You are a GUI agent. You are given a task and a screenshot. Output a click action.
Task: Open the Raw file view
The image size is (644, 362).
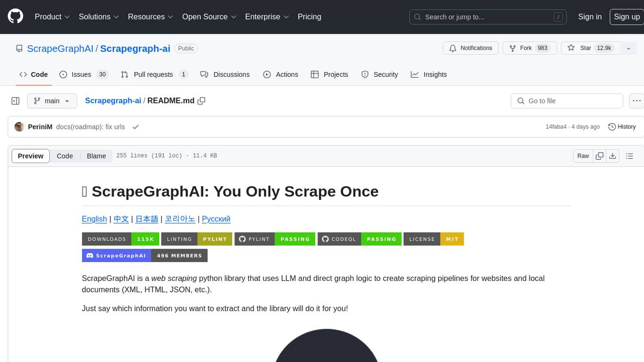click(583, 156)
